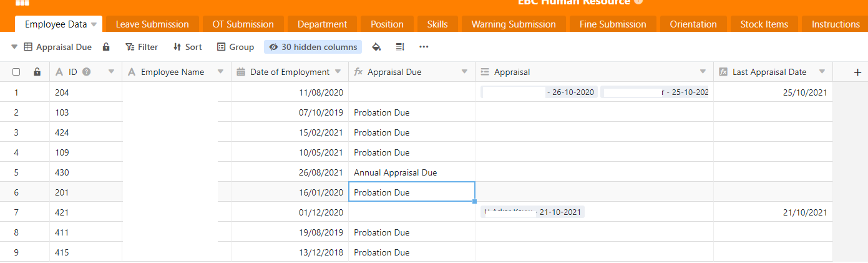Viewport: 868px width, 263px height.
Task: Expand the Employee Data tab dropdown arrow
Action: 94,24
